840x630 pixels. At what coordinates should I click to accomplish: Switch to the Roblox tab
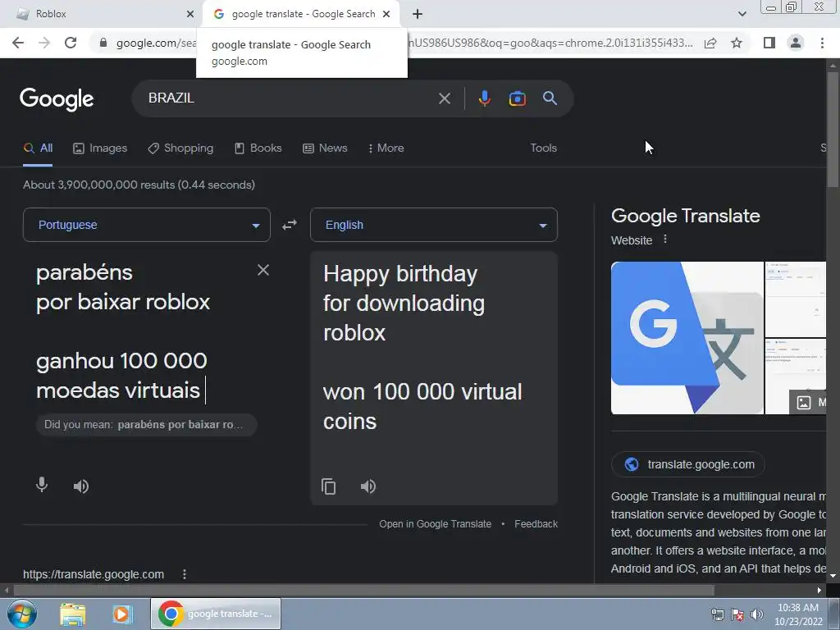[102, 14]
